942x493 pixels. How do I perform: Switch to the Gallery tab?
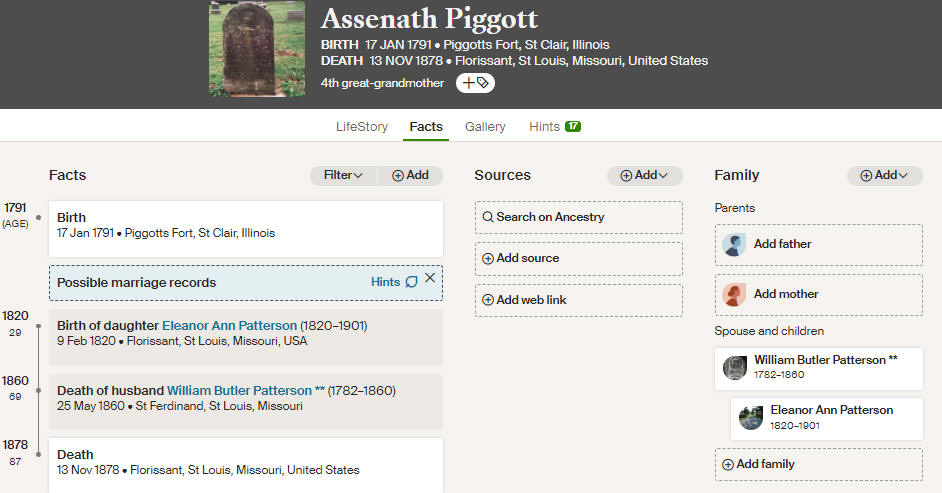pyautogui.click(x=485, y=127)
